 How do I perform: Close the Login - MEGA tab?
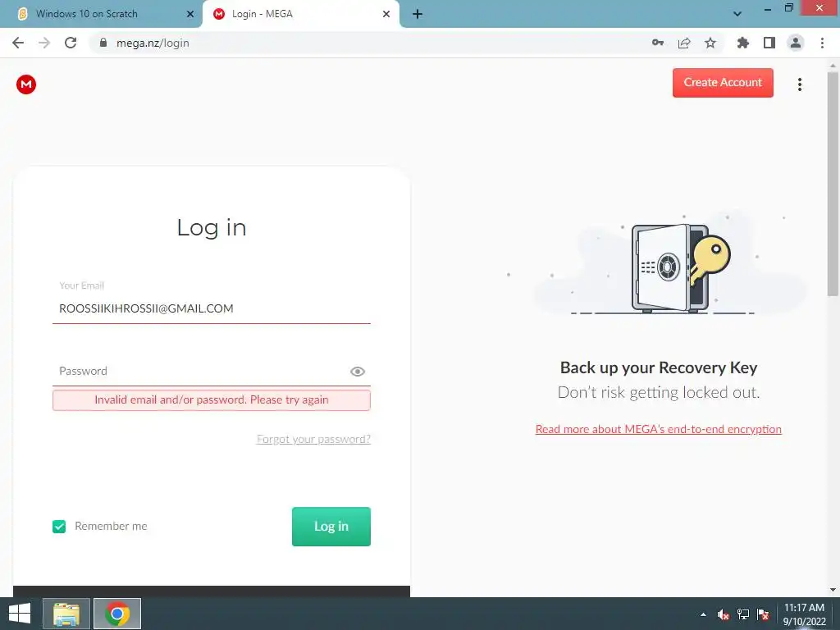click(x=386, y=14)
